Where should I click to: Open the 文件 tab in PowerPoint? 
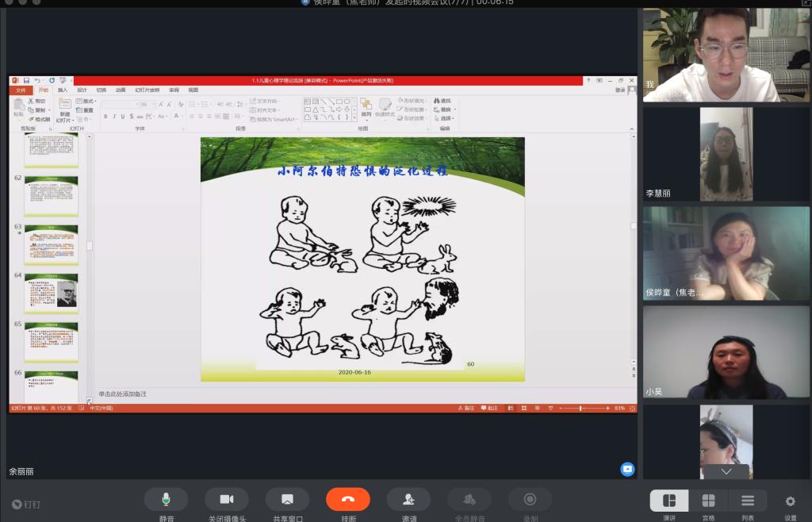(21, 90)
